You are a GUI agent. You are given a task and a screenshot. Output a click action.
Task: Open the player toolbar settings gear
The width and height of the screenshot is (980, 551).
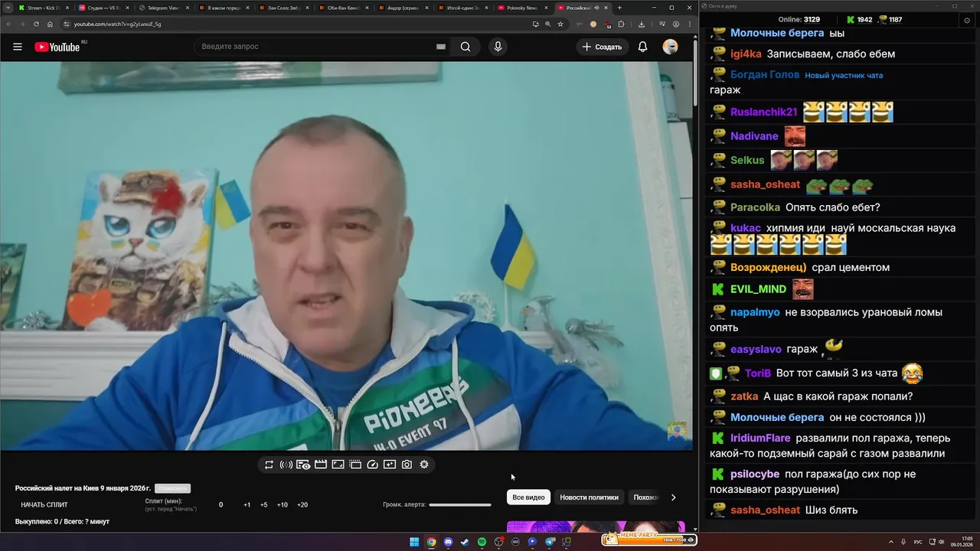click(424, 465)
